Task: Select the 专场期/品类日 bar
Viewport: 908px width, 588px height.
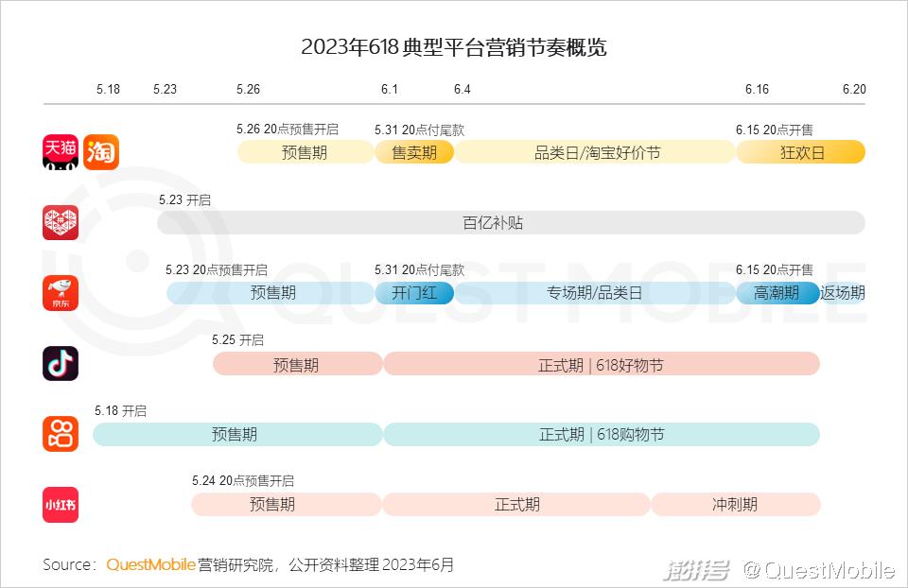Action: tap(596, 293)
